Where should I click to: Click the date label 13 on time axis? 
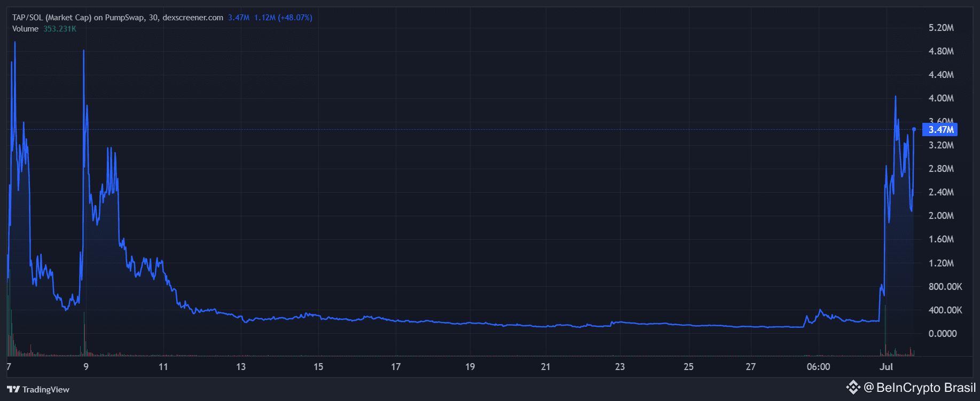pos(241,367)
